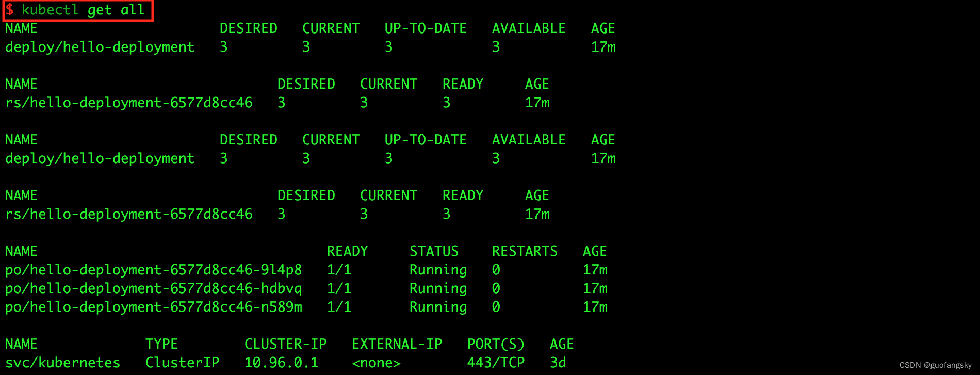Click the TYPE column header
980x375 pixels.
[x=162, y=344]
